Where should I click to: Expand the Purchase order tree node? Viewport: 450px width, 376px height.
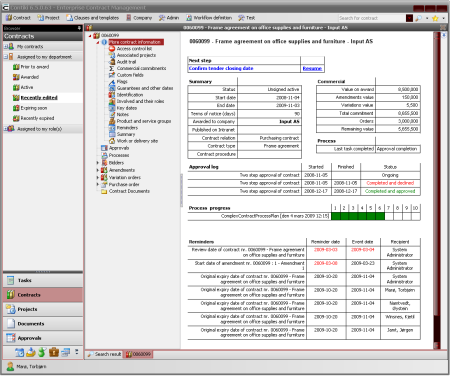click(98, 184)
